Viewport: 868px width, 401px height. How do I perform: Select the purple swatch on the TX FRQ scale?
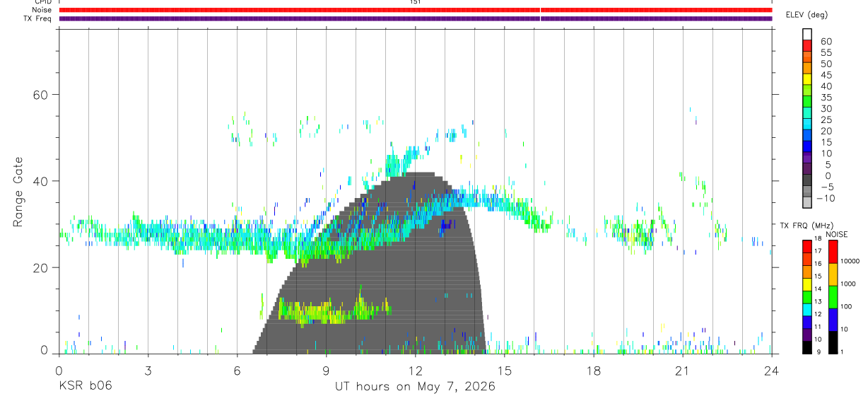(807, 335)
